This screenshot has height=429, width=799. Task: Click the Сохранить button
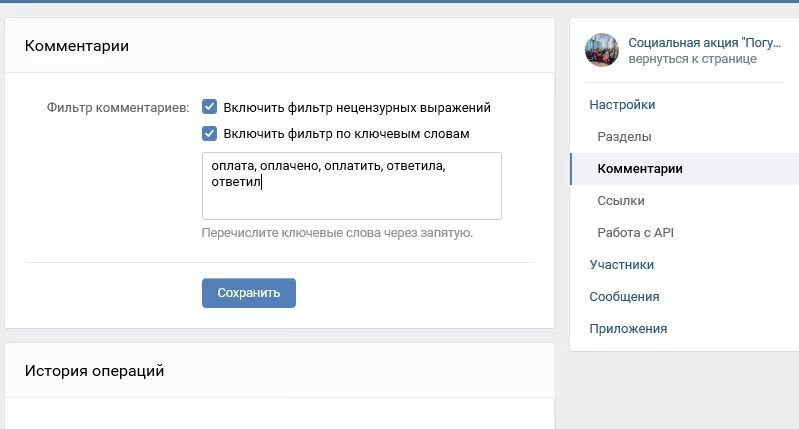click(x=249, y=293)
